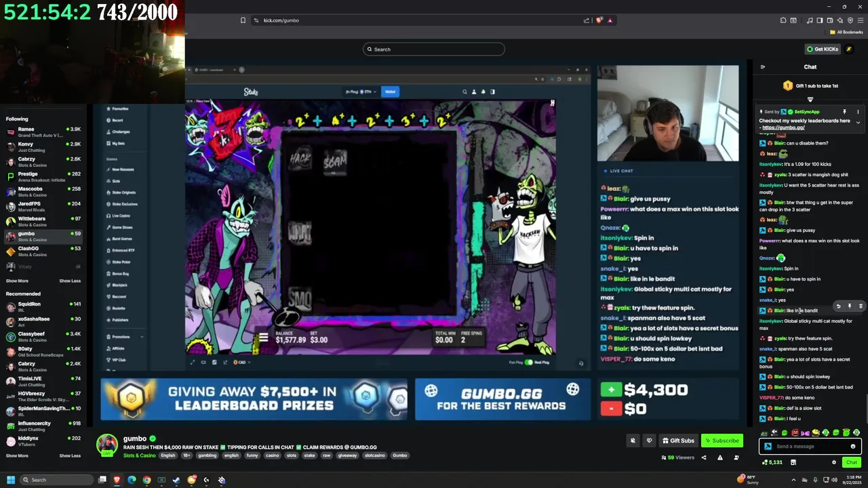
Task: Open Task View on taskbar
Action: pos(102,480)
